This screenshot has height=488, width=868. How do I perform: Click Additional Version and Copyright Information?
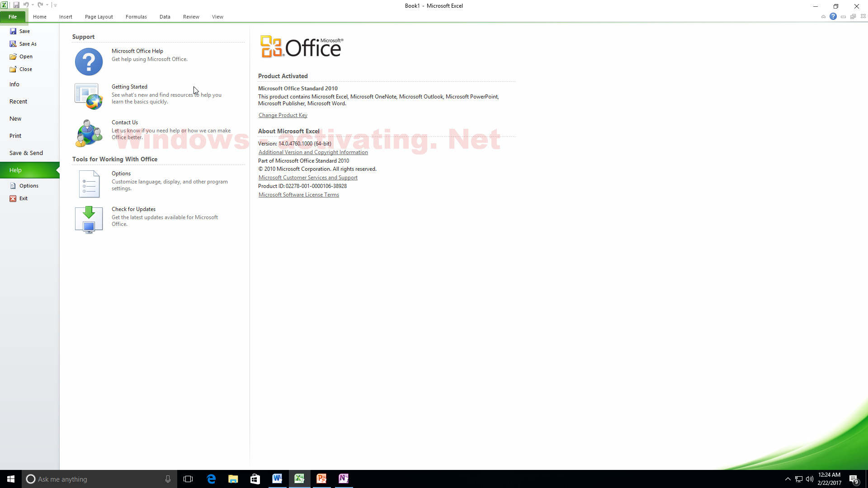click(312, 152)
